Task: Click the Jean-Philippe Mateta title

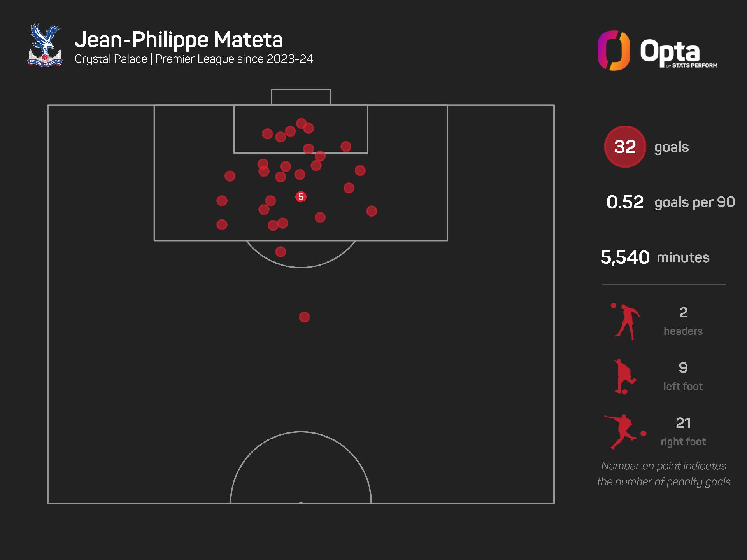Action: click(179, 39)
